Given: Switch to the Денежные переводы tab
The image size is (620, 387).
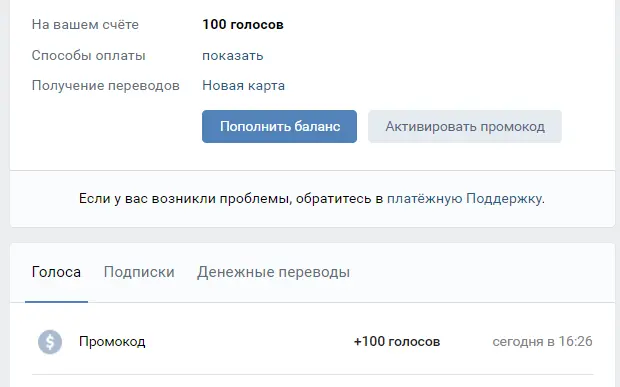Looking at the screenshot, I should point(274,272).
